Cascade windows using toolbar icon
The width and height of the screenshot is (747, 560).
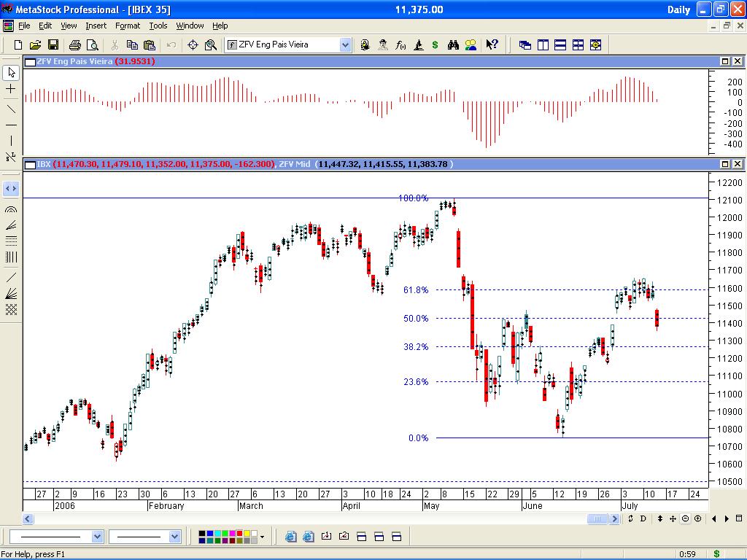525,44
